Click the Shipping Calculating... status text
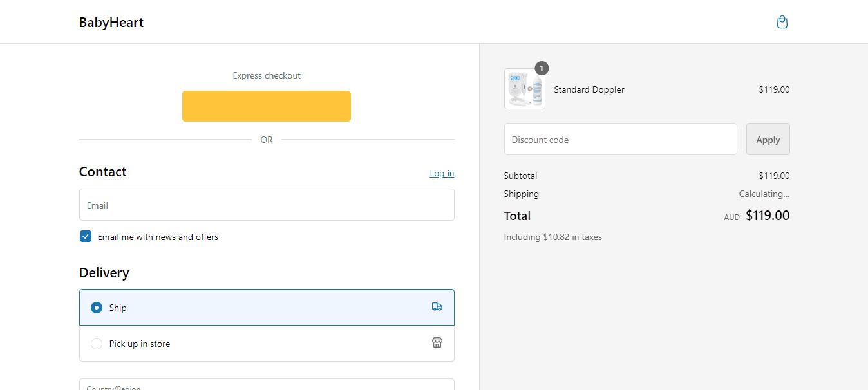 coord(764,194)
